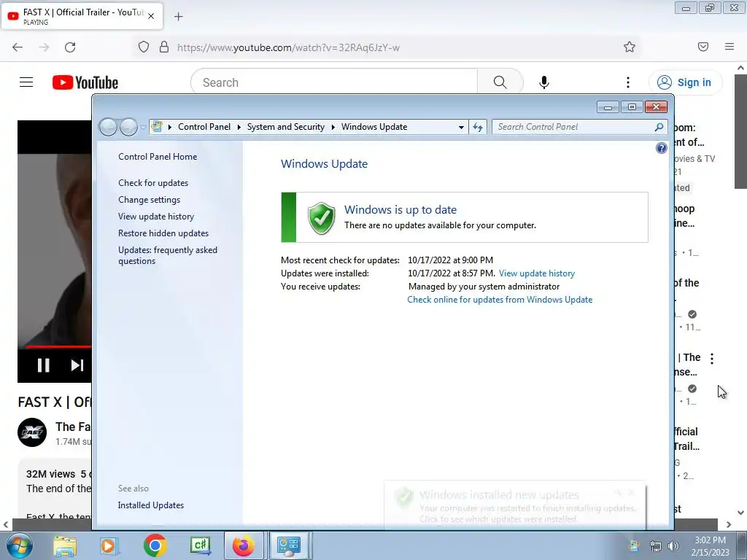Viewport: 747px width, 560px height.
Task: Go back in Firefox browser
Action: (18, 47)
